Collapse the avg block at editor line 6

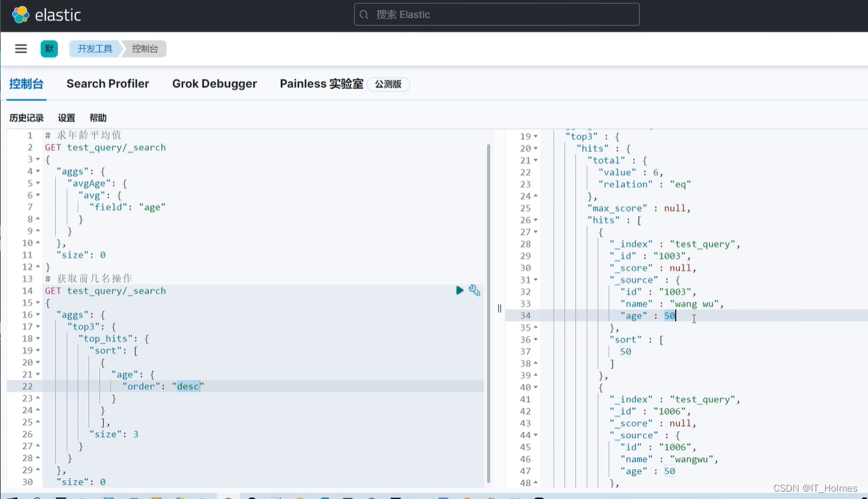point(38,195)
